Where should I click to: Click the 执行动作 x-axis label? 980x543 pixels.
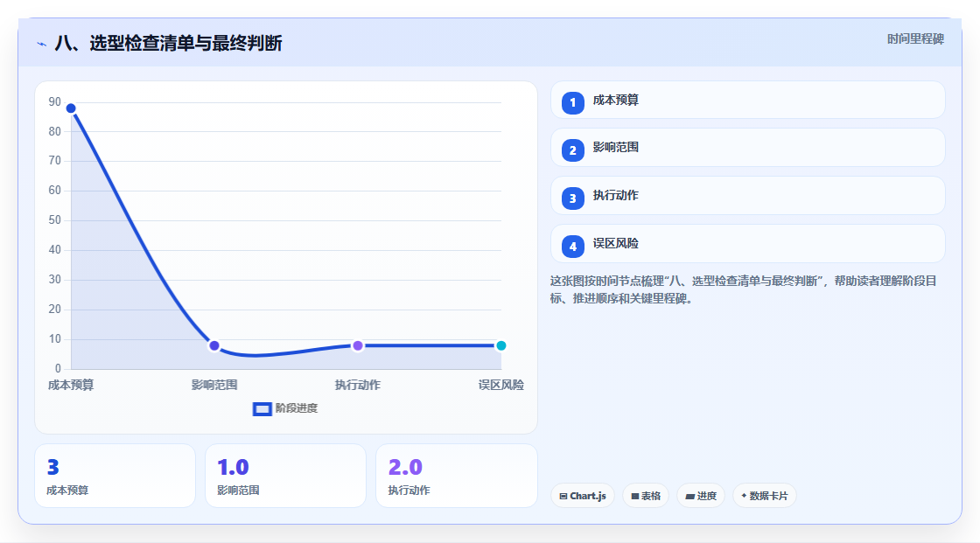[x=358, y=385]
